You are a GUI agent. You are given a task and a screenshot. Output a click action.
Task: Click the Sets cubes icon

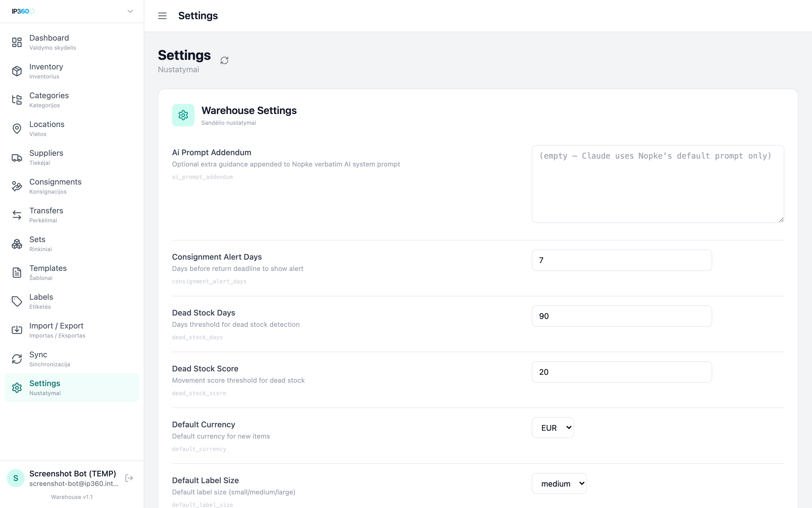point(17,244)
